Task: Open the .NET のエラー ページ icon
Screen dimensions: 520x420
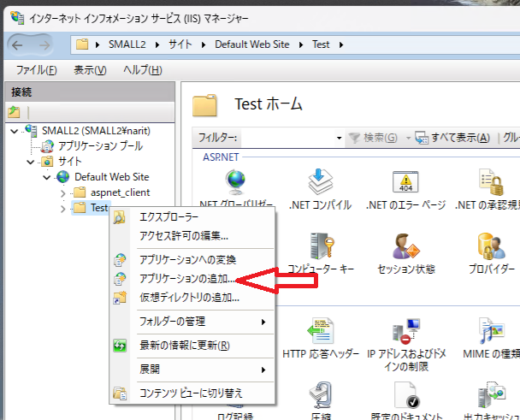Action: pos(405,183)
